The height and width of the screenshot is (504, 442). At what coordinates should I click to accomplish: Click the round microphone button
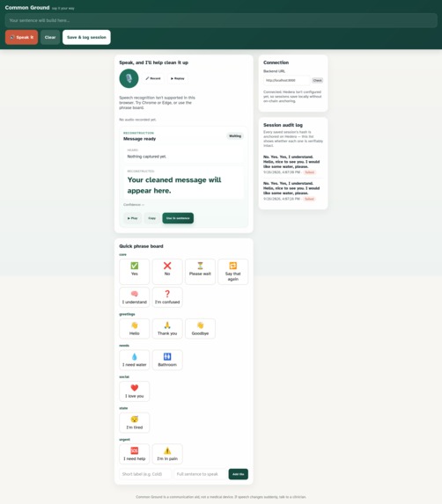click(129, 78)
